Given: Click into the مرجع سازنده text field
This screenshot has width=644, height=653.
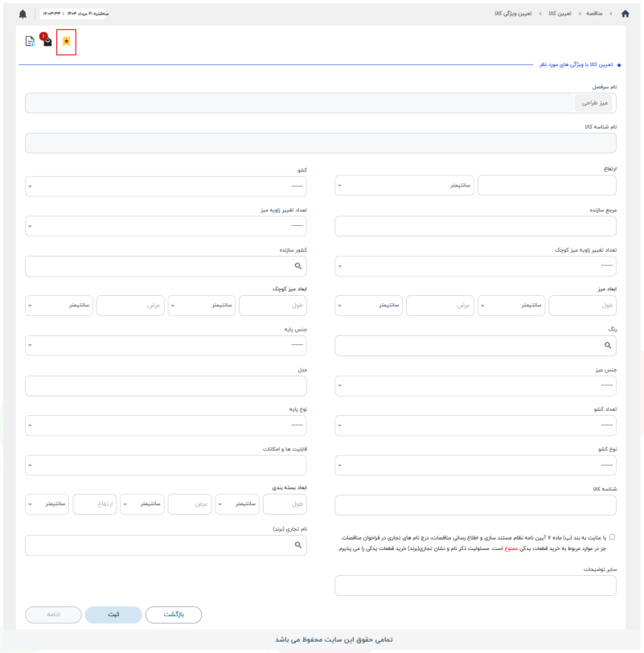Looking at the screenshot, I should (x=475, y=226).
